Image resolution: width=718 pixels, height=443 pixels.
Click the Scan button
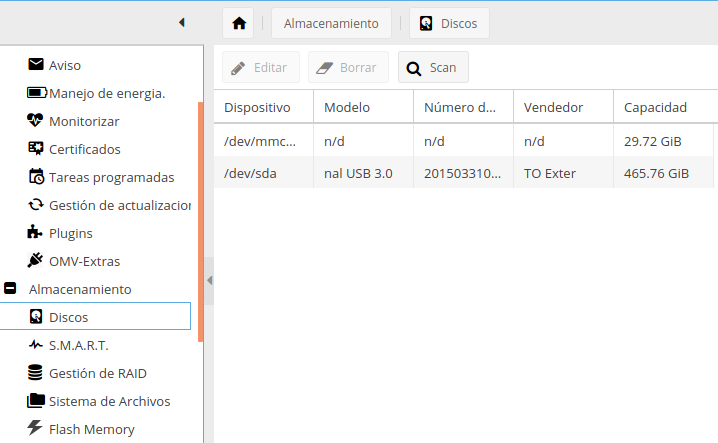[433, 68]
